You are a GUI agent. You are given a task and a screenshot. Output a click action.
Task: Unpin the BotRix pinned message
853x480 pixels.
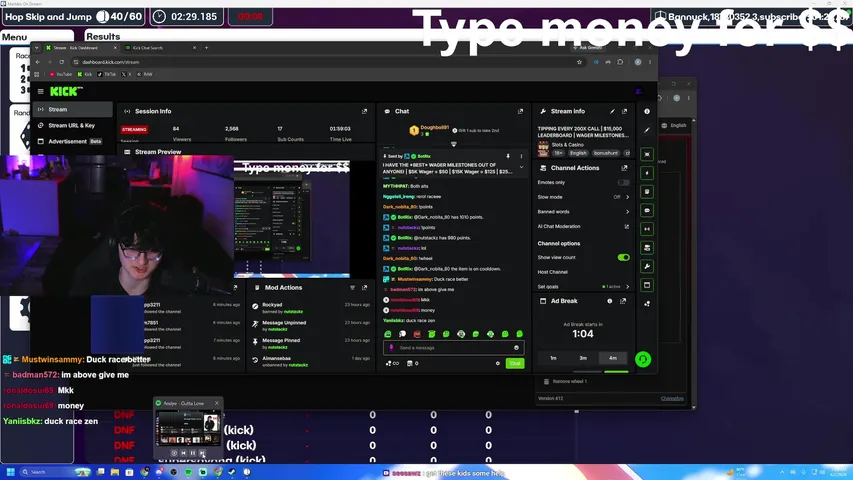point(508,156)
